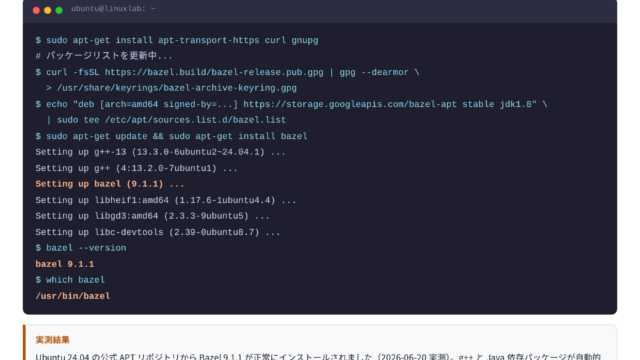Click the Setting up g++-13 output line

160,152
